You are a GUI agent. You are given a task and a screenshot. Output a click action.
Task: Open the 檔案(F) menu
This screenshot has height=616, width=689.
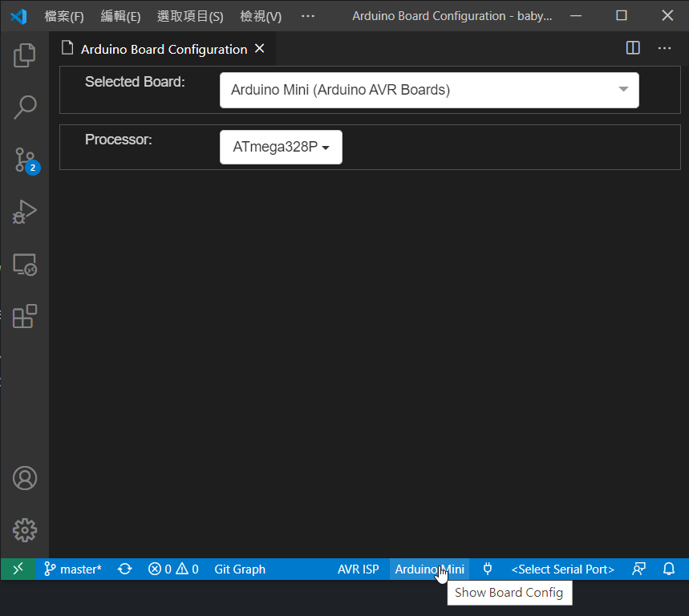(63, 16)
